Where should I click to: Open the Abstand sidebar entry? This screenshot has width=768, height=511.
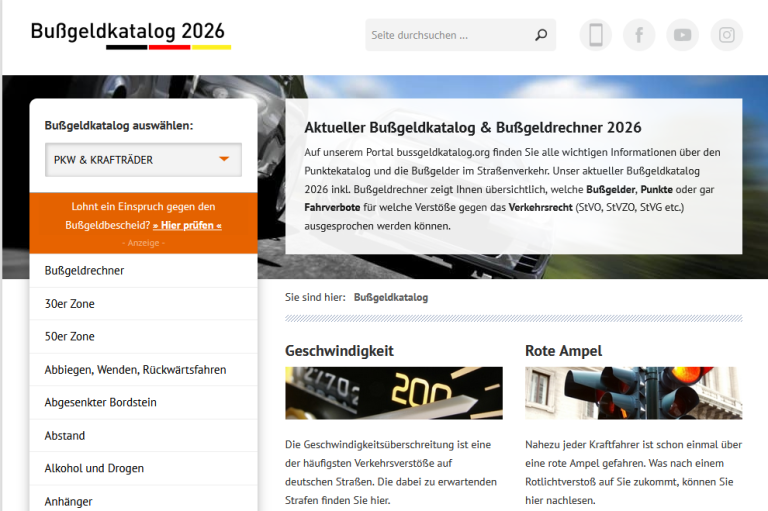click(65, 435)
